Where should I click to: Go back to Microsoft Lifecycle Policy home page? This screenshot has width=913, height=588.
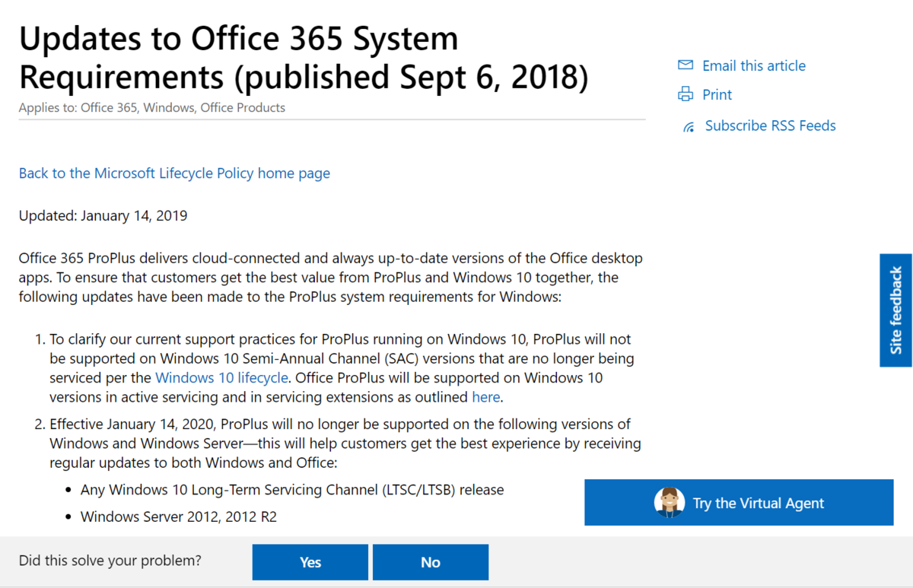coord(174,173)
